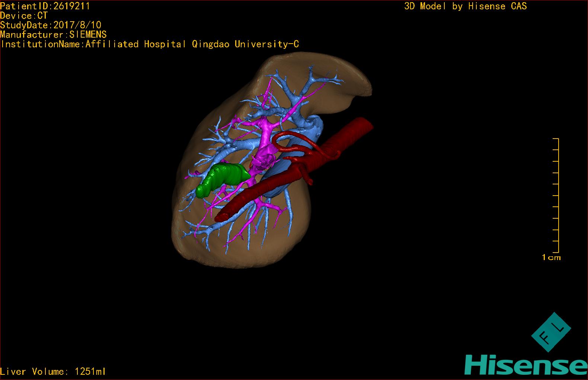Select the 'Liver Volume: 1251ml' readout
The height and width of the screenshot is (380, 588).
click(x=53, y=371)
